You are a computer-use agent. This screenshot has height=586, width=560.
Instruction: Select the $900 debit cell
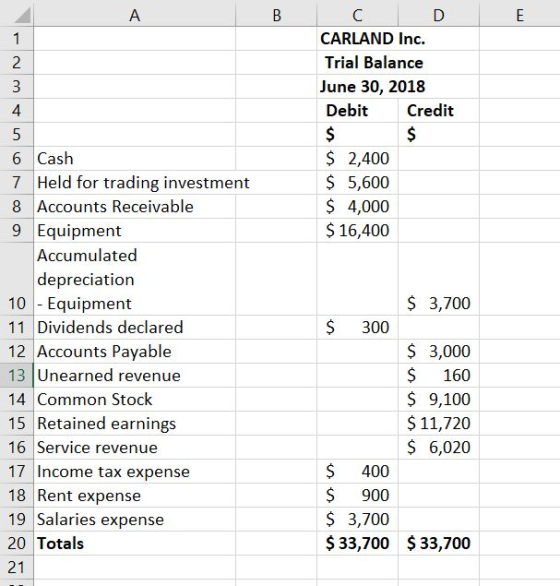pyautogui.click(x=357, y=495)
